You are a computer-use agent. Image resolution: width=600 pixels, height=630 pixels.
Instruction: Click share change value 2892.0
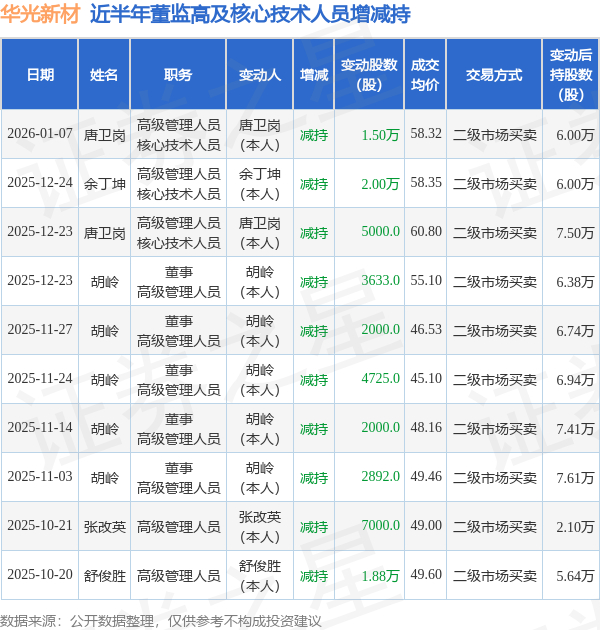coord(380,477)
